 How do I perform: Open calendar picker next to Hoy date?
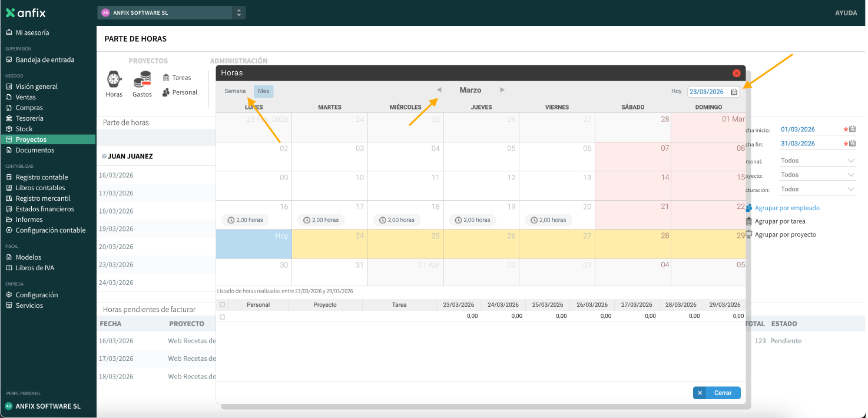tap(734, 92)
